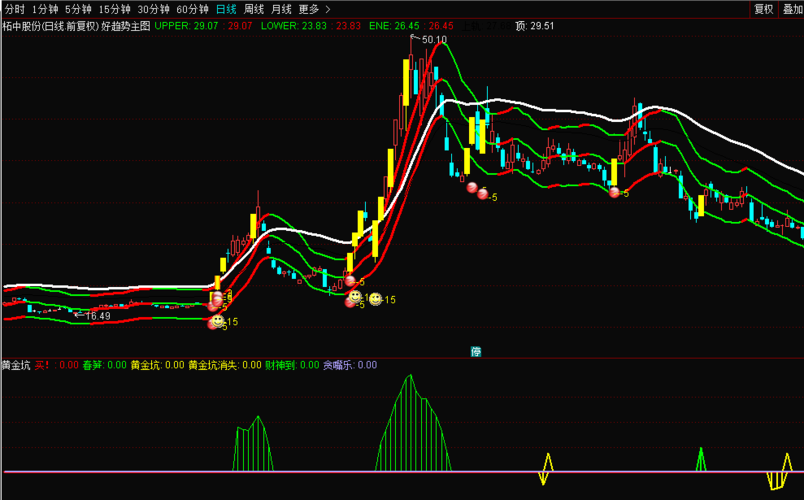The height and width of the screenshot is (500, 804).
Task: Select the 5分钟 period tab
Action: point(78,9)
